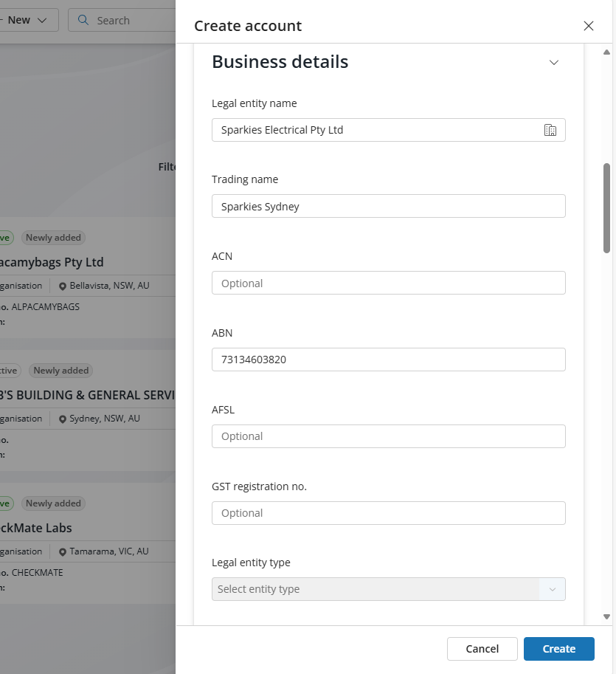Click the Legal entity name text field
This screenshot has height=674, width=616.
tap(376, 130)
